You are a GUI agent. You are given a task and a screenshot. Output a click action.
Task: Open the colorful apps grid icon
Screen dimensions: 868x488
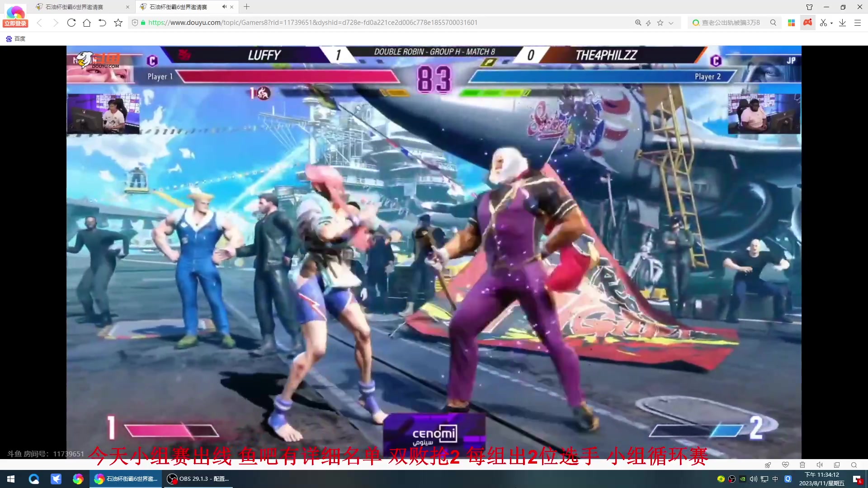coord(791,23)
